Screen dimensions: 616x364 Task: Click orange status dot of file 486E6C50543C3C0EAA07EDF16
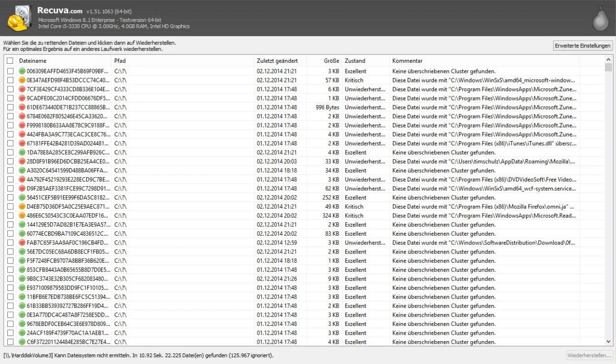[x=22, y=215]
